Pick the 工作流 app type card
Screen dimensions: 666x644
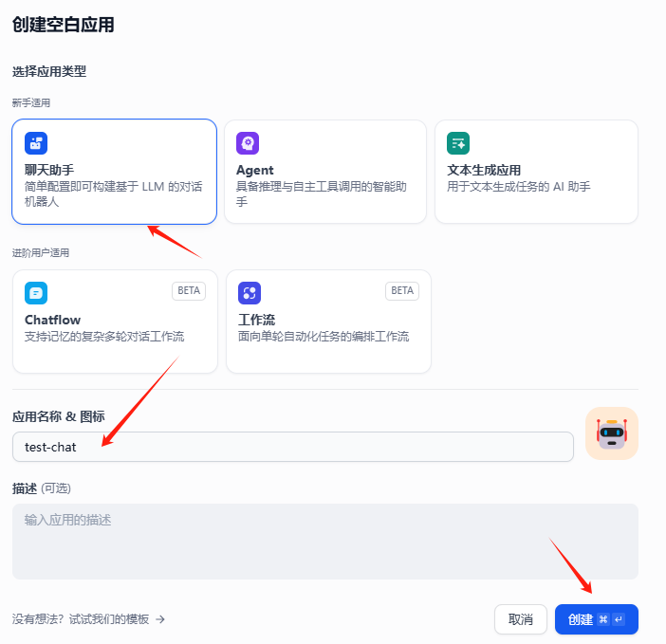coord(329,322)
